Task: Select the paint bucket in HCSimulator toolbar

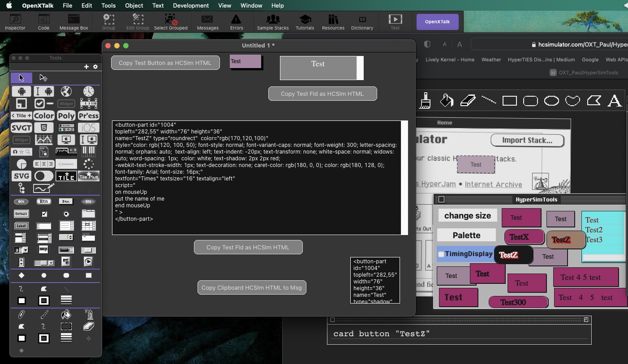Action: (447, 101)
